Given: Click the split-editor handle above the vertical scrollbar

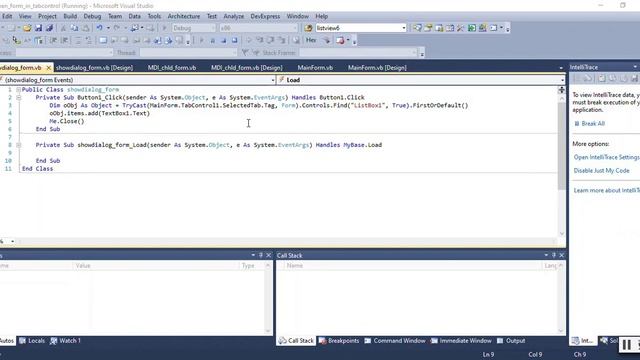Looking at the screenshot, I should [x=562, y=90].
